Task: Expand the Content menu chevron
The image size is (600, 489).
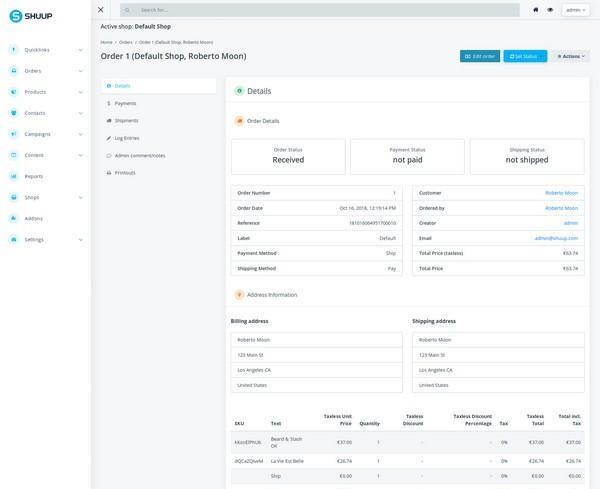Action: tap(80, 155)
